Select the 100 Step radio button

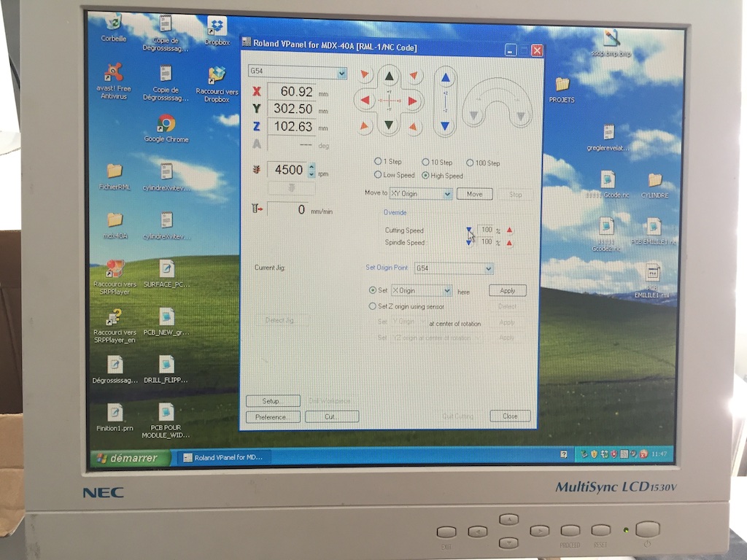pyautogui.click(x=470, y=163)
